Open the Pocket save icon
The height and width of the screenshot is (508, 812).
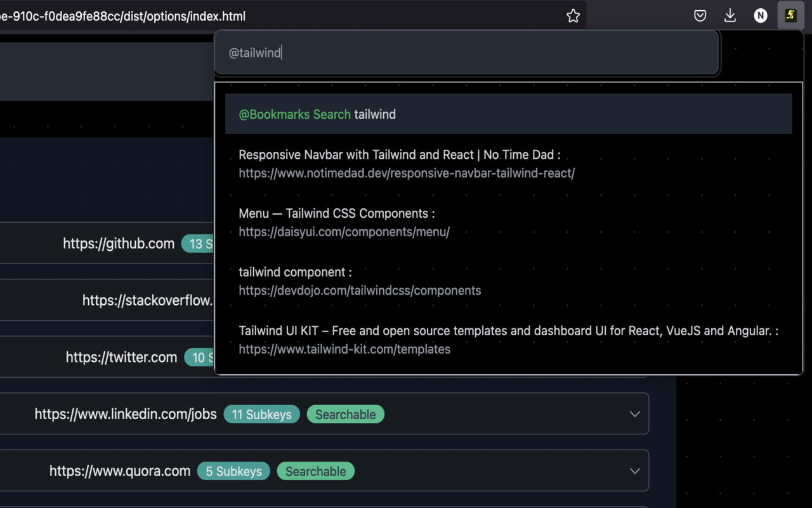[x=700, y=16]
